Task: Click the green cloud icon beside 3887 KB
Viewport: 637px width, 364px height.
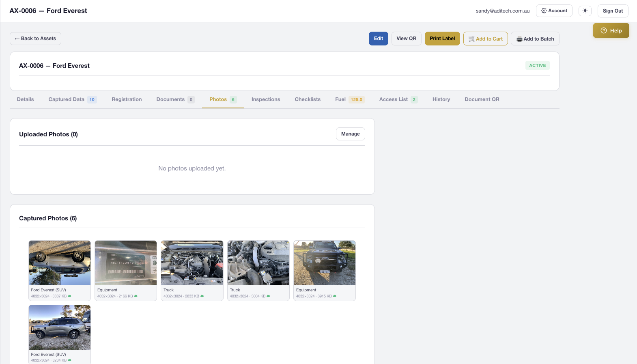Action: click(x=70, y=296)
